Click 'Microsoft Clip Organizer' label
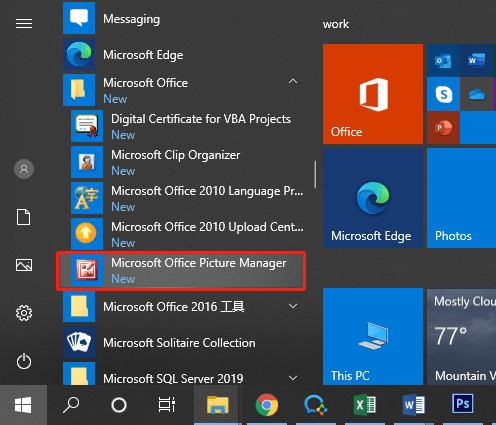 coord(176,155)
